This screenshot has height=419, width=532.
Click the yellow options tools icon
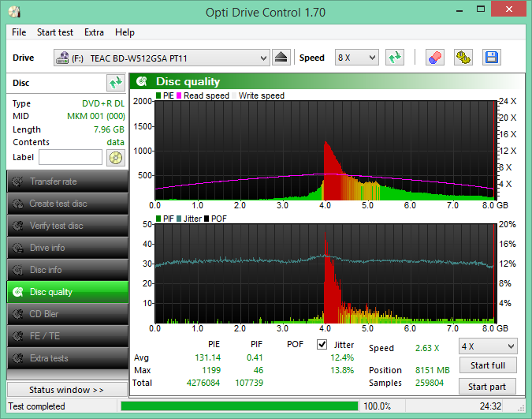(x=463, y=58)
